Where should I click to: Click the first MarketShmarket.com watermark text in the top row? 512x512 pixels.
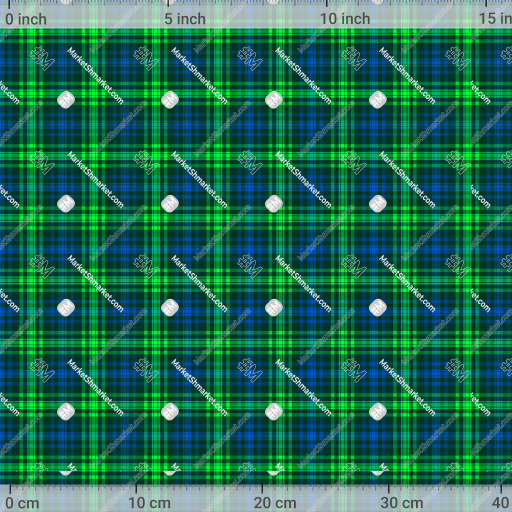pyautogui.click(x=95, y=76)
